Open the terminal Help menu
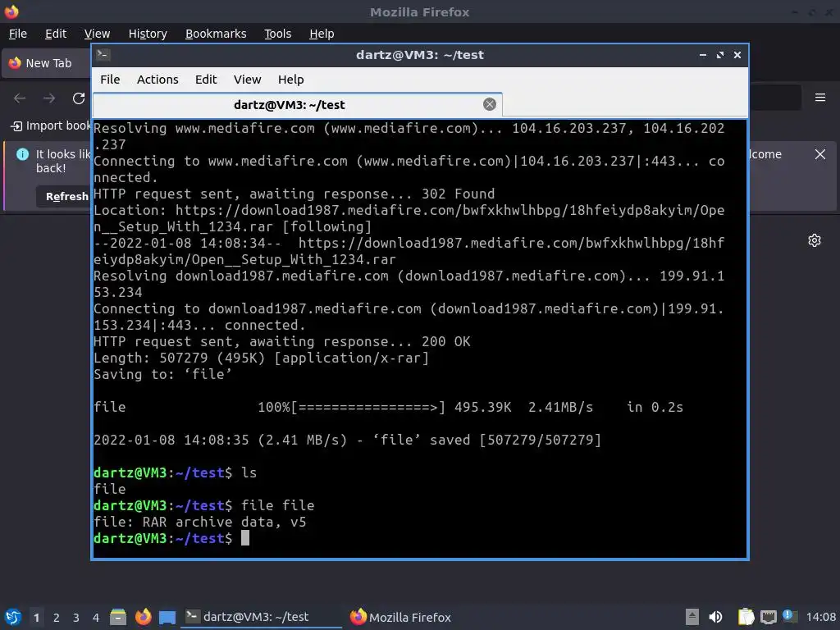 pyautogui.click(x=291, y=80)
